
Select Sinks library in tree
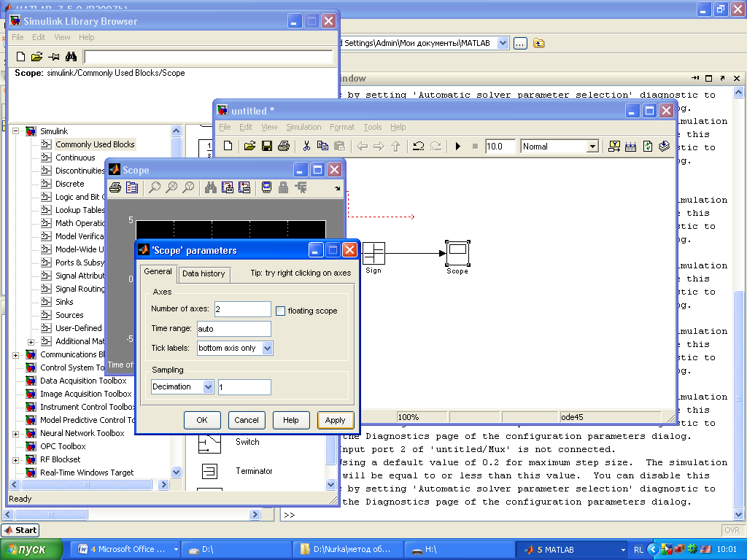tap(64, 302)
